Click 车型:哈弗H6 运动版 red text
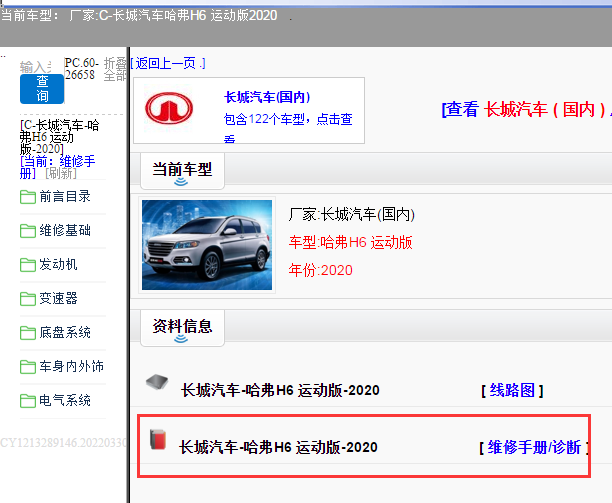The width and height of the screenshot is (612, 503). 350,242
